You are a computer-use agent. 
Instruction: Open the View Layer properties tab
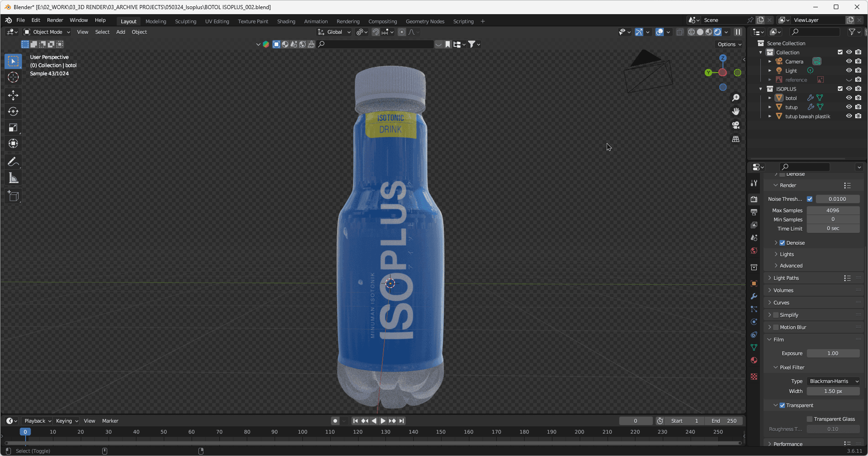pos(754,225)
